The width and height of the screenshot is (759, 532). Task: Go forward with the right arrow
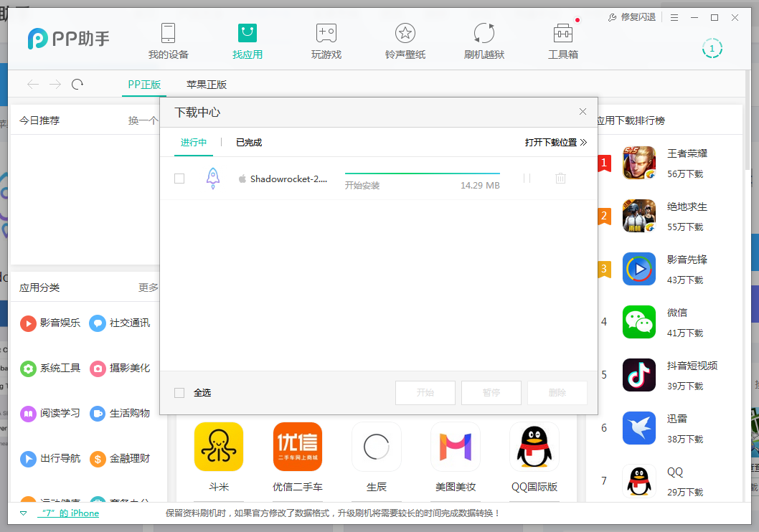pyautogui.click(x=55, y=85)
